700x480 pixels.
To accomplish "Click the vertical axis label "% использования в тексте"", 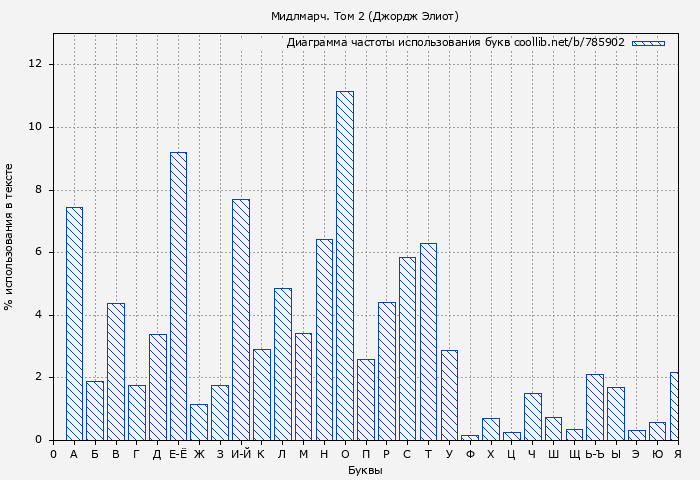I will point(9,236).
